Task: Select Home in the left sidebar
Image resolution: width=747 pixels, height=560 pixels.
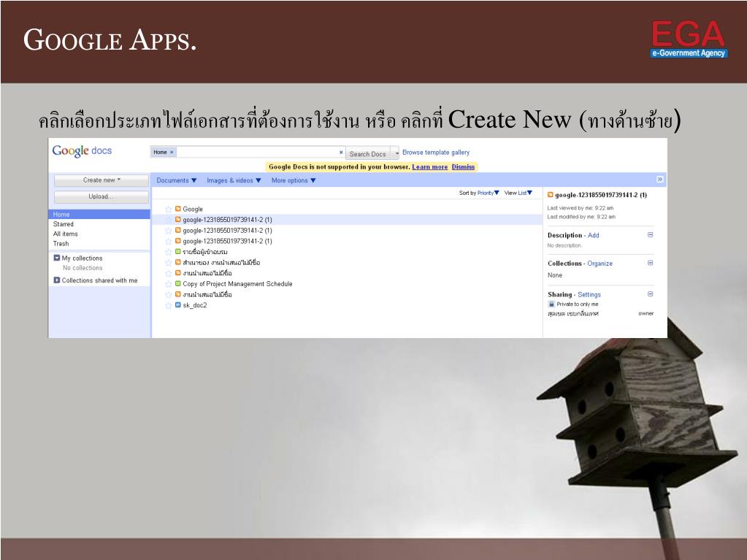Action: click(x=99, y=214)
